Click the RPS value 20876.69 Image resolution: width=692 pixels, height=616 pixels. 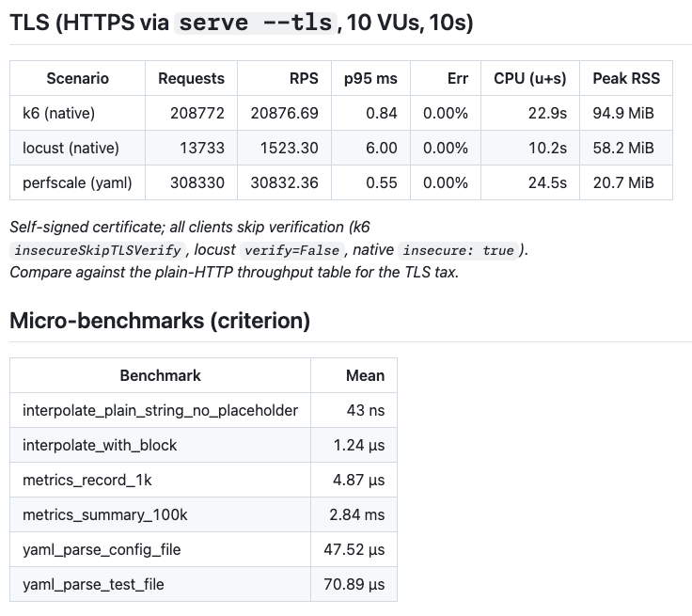click(285, 113)
